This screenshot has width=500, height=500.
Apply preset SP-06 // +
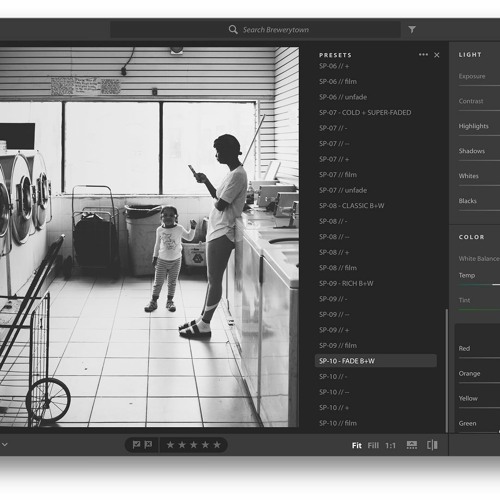click(334, 66)
